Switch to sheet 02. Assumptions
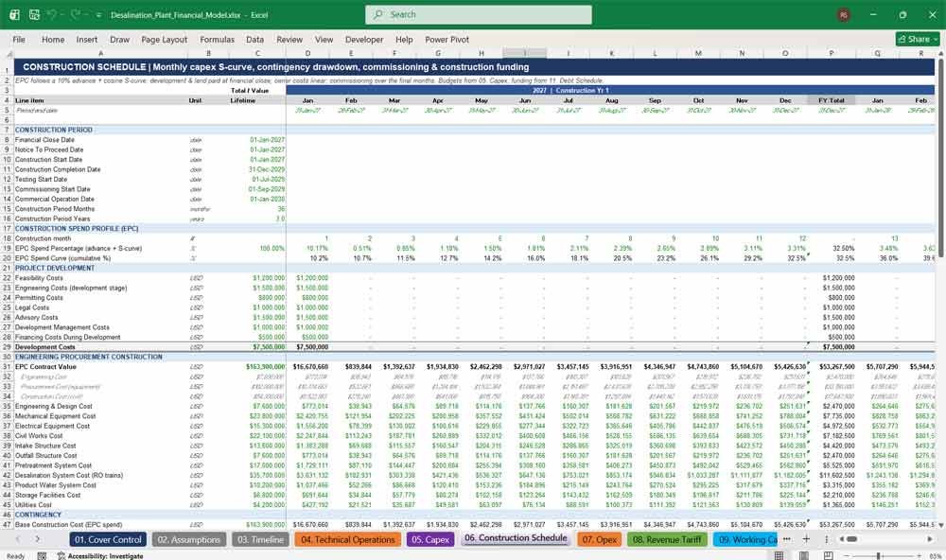Screen dimensions: 946x560 [189, 539]
